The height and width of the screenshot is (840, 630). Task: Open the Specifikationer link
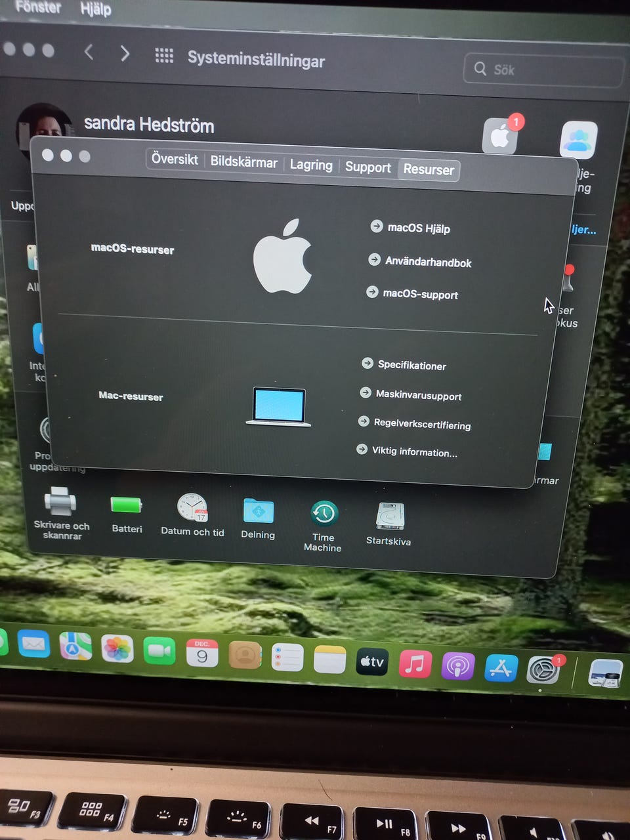(x=412, y=366)
